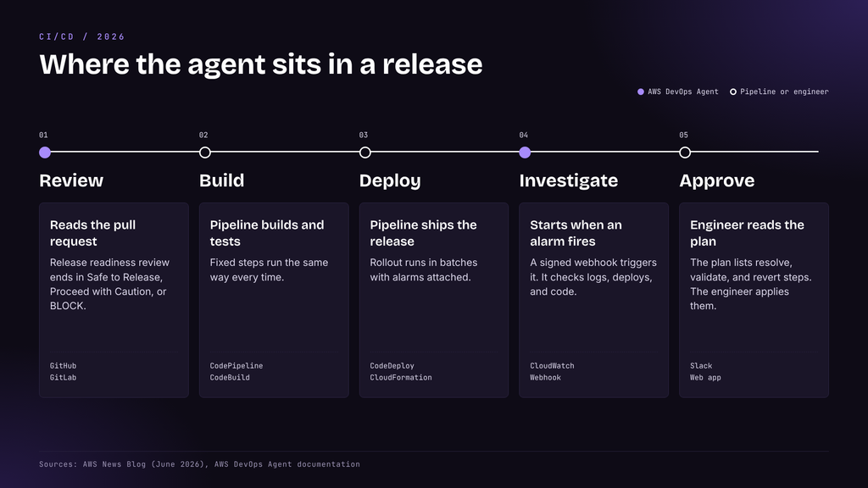Click the 'Pipeline ships the release' card title

click(423, 233)
